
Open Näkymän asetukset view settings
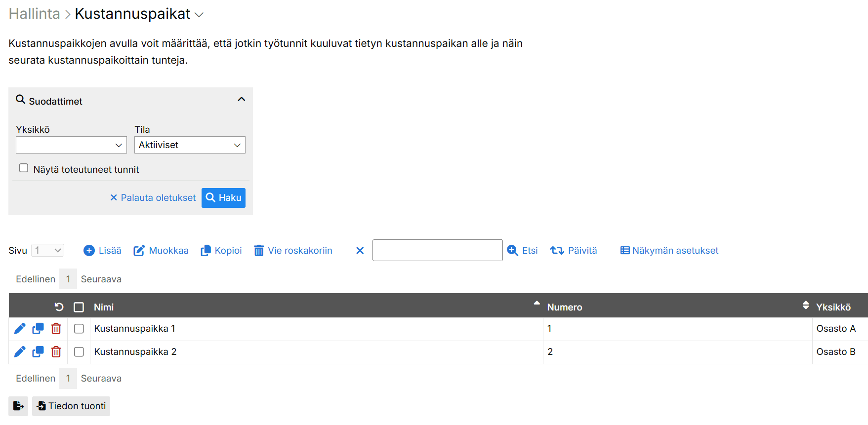tap(669, 251)
